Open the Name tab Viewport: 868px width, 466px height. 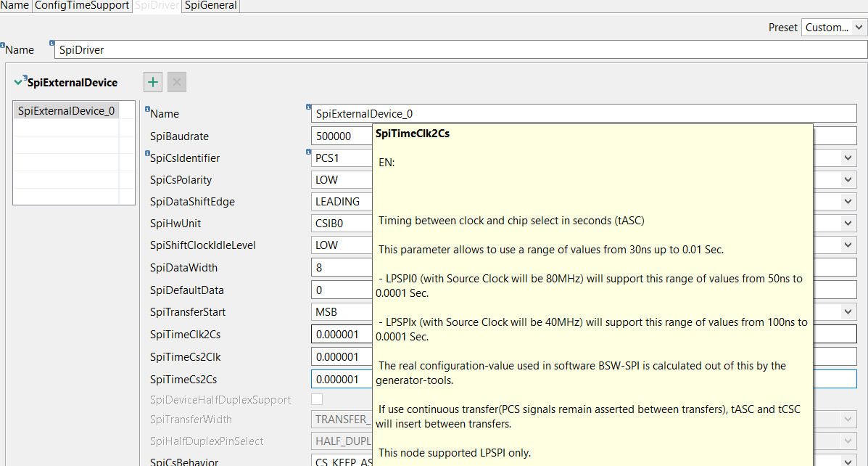(x=15, y=5)
